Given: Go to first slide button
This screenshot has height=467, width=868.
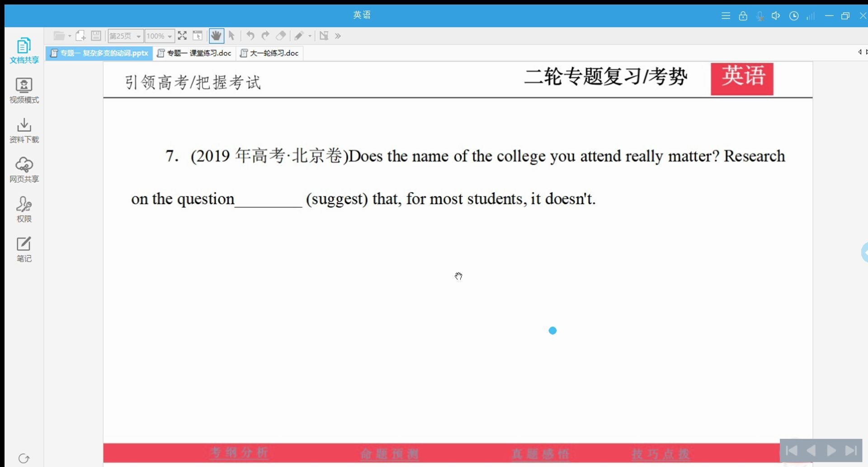Looking at the screenshot, I should point(792,450).
